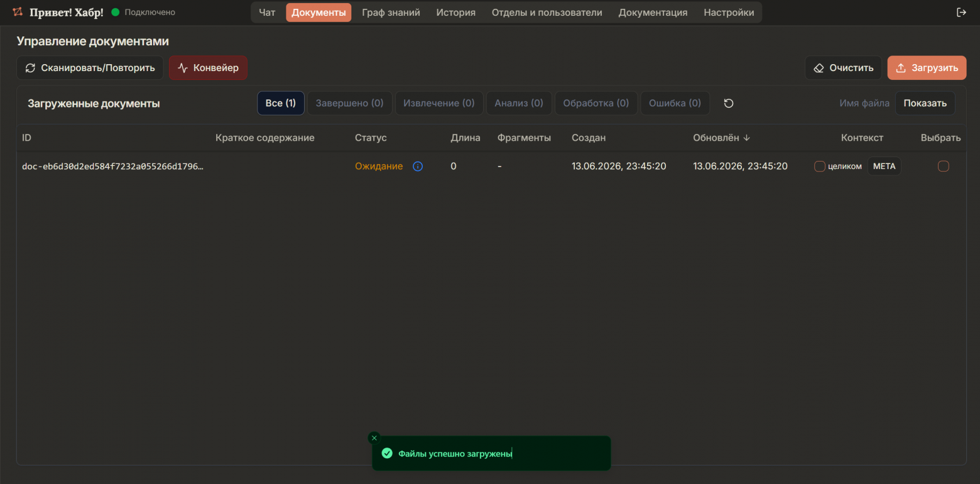This screenshot has width=980, height=484.
Task: Click the Статус column header
Action: [371, 138]
